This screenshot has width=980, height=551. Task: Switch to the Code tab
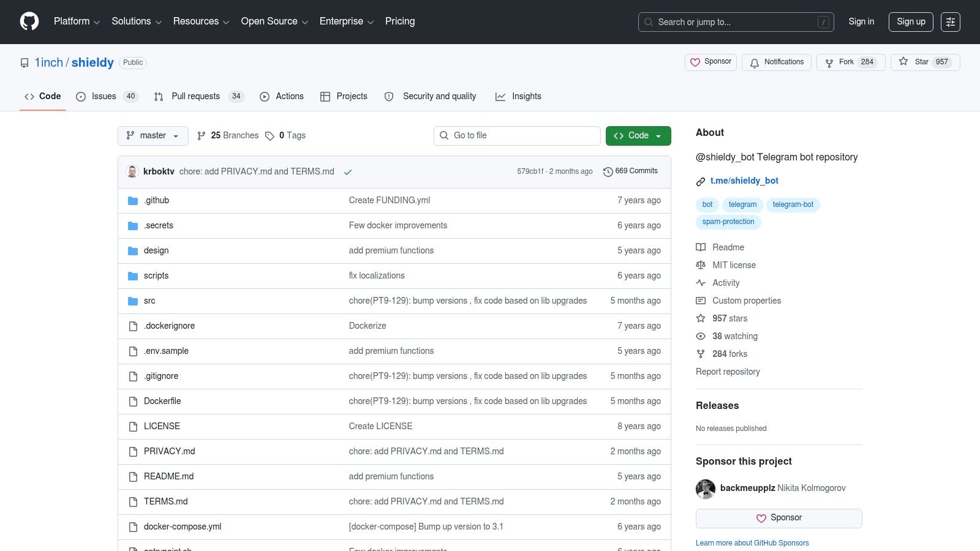click(x=42, y=97)
